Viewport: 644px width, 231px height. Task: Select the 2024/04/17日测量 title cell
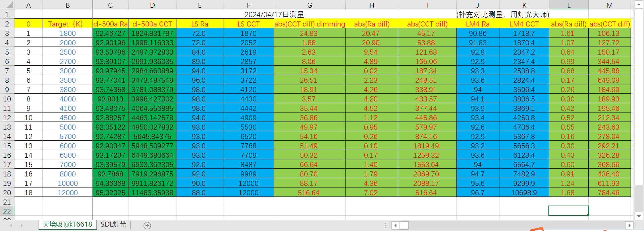tap(274, 14)
